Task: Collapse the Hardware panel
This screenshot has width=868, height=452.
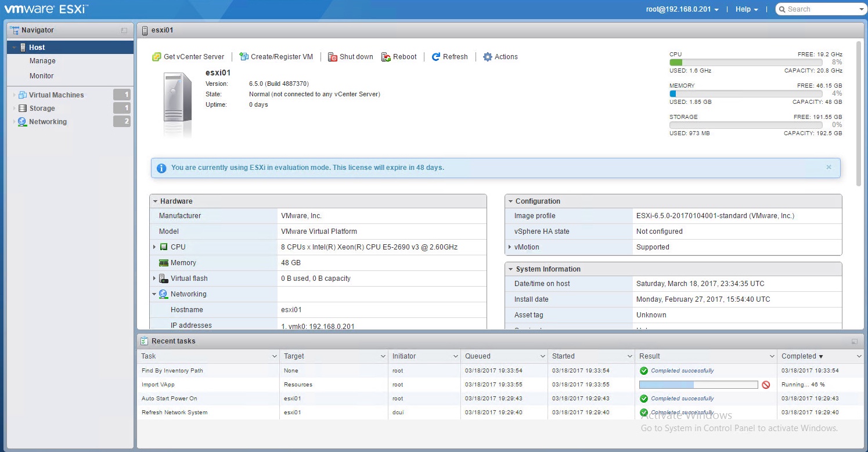Action: (x=155, y=201)
